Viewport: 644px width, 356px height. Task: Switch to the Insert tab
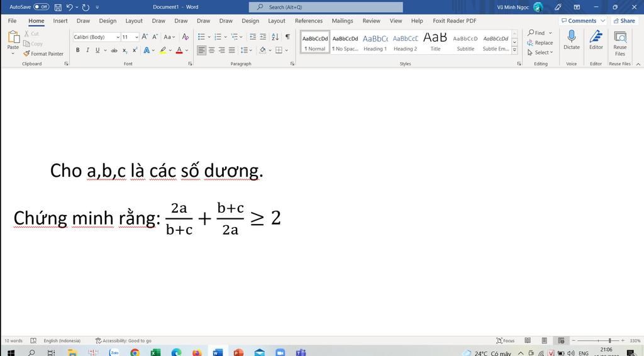pos(60,21)
